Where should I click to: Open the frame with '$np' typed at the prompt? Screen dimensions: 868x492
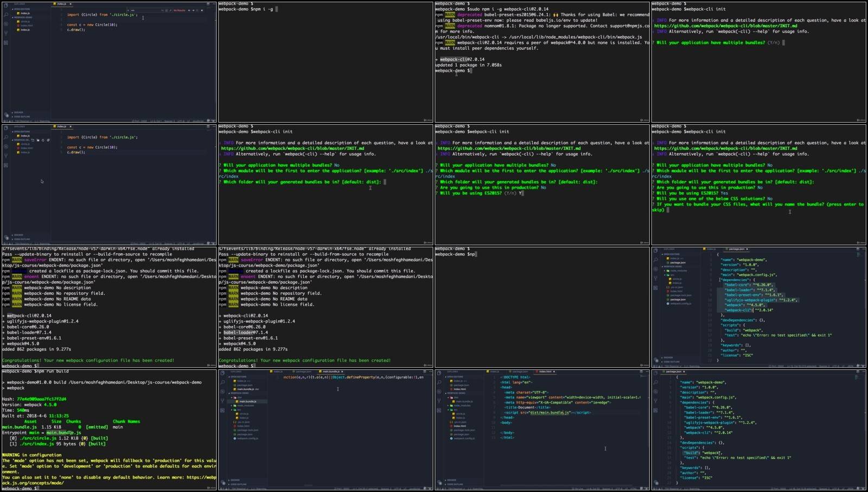point(542,307)
